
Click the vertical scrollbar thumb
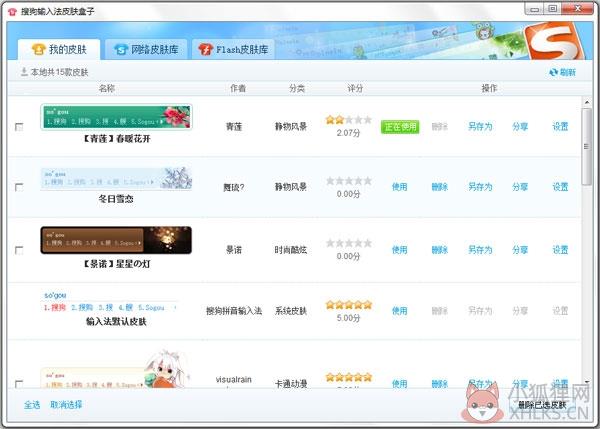tap(587, 147)
